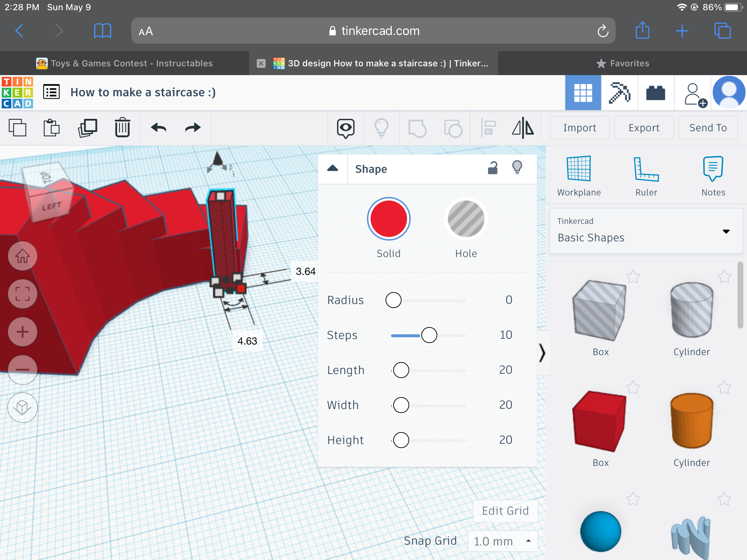The image size is (747, 560).
Task: Pick the red solid Box shape
Action: (x=600, y=421)
